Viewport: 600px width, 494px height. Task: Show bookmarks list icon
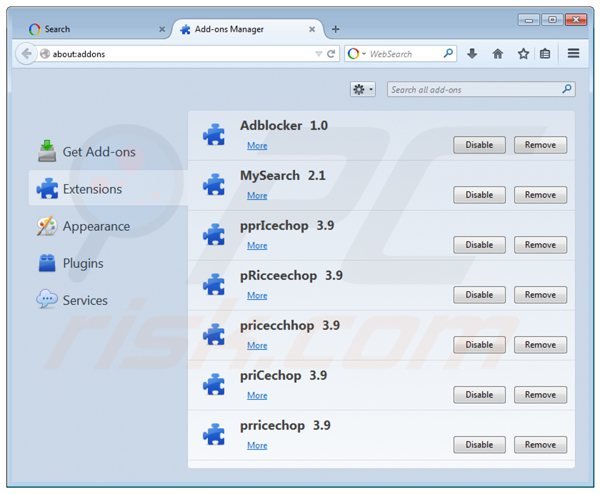coord(545,54)
